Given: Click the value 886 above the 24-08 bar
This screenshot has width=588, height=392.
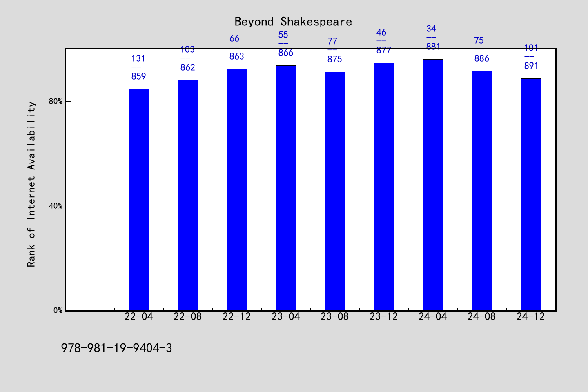Looking at the screenshot, I should coord(482,58).
